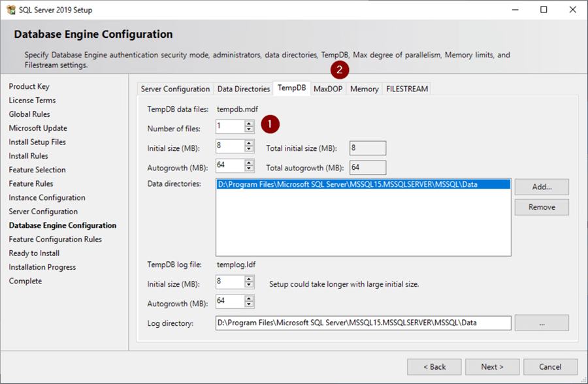This screenshot has width=588, height=384.
Task: Click the Remove data directory button
Action: click(x=542, y=207)
